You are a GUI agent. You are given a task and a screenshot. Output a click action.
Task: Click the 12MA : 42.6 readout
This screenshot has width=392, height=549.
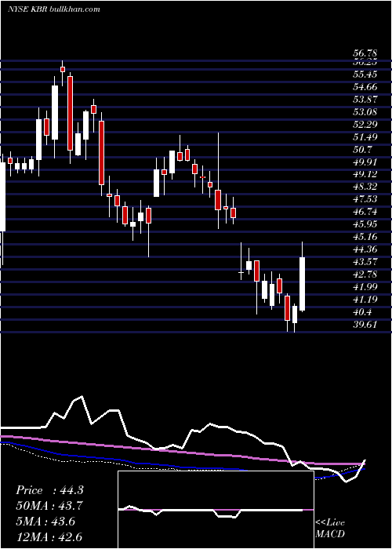(x=49, y=536)
